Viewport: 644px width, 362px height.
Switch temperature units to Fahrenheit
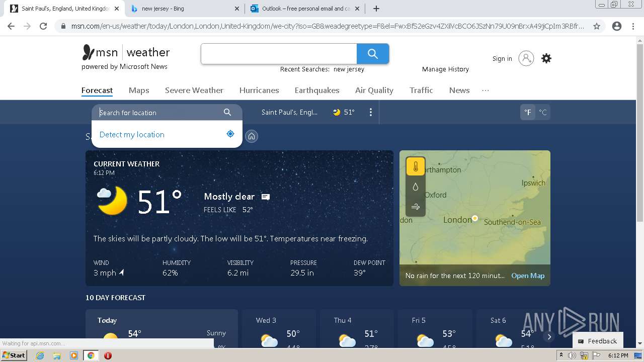pyautogui.click(x=527, y=112)
